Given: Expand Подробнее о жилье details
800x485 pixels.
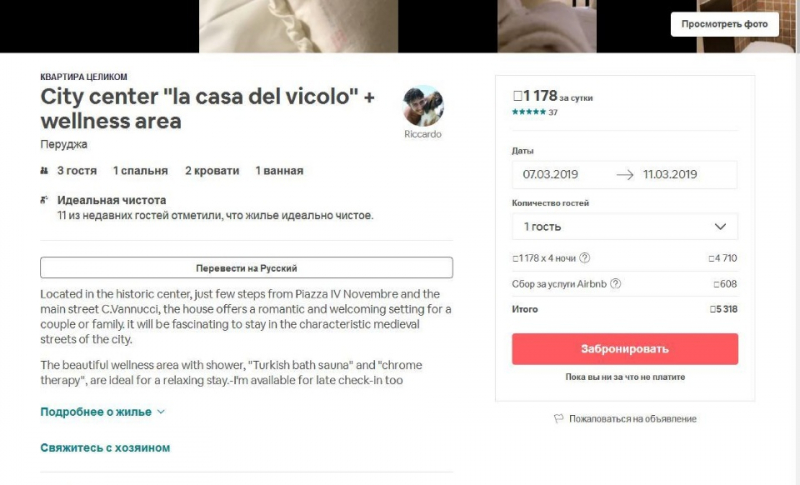Looking at the screenshot, I should click(103, 412).
